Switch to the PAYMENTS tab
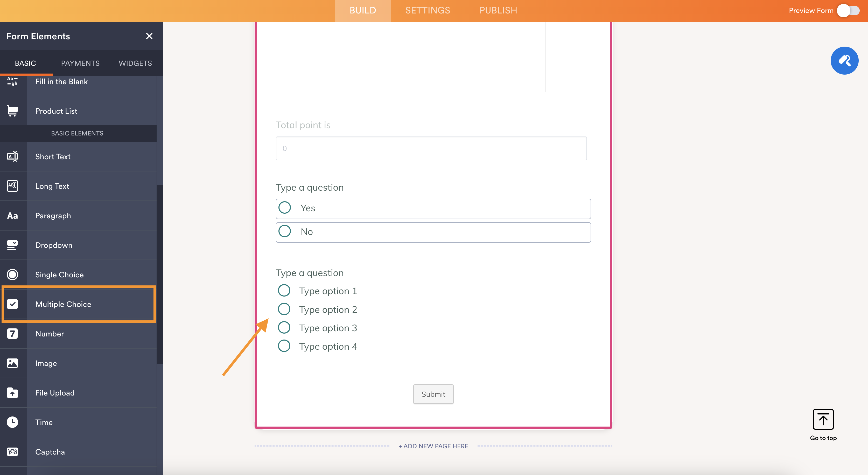 pos(80,63)
